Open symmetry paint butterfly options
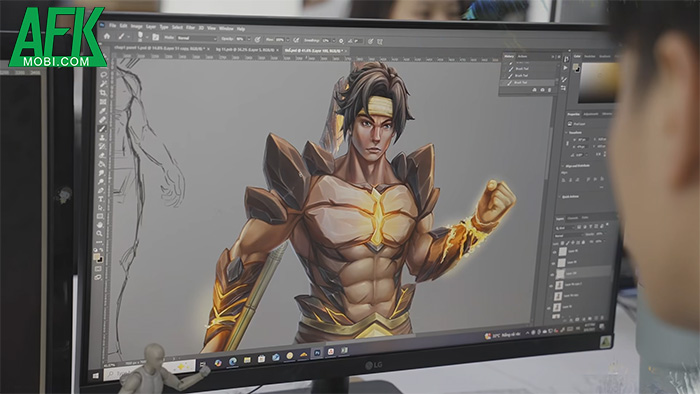The height and width of the screenshot is (394, 700). (379, 42)
